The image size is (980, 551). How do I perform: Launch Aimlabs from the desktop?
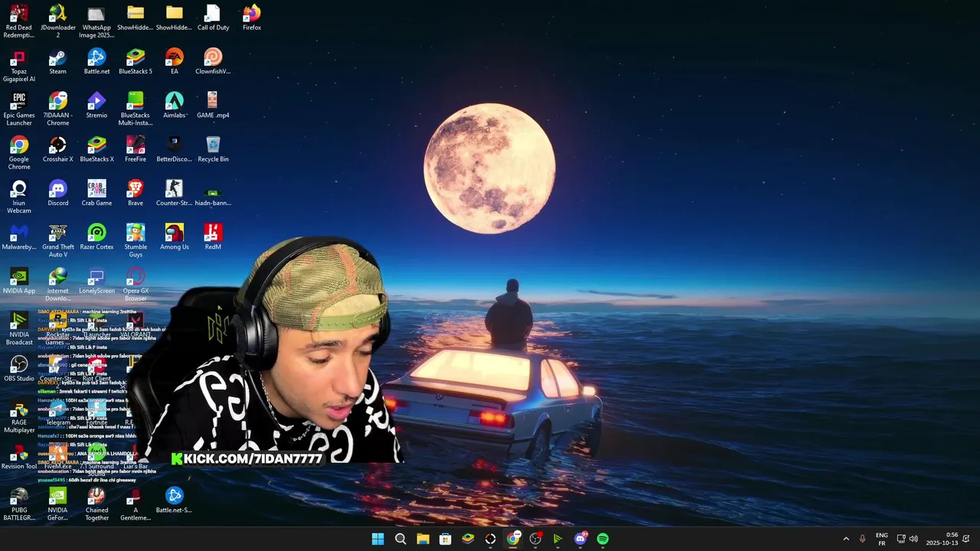tap(175, 106)
